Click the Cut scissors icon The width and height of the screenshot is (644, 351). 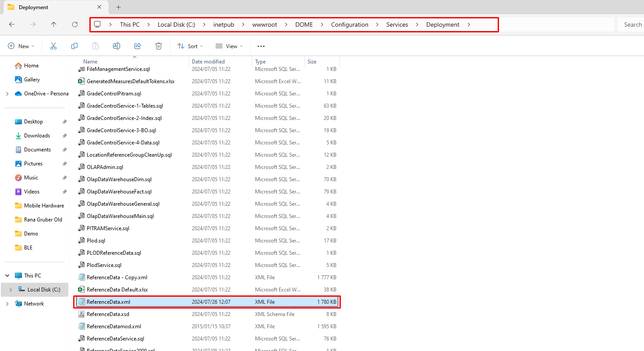[x=53, y=46]
